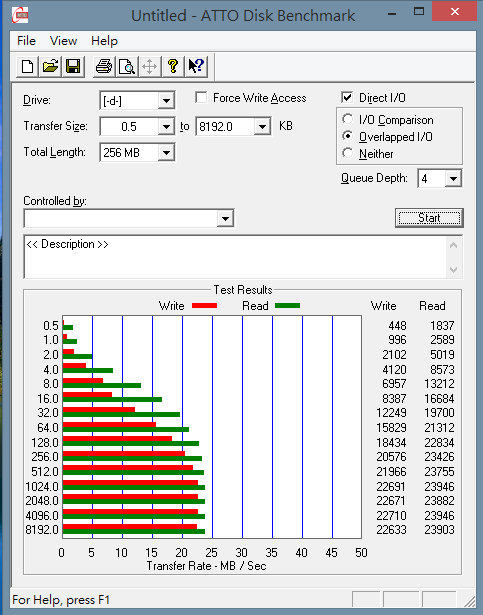Select the Neither radio option
Viewport: 483px width, 615px height.
[347, 153]
